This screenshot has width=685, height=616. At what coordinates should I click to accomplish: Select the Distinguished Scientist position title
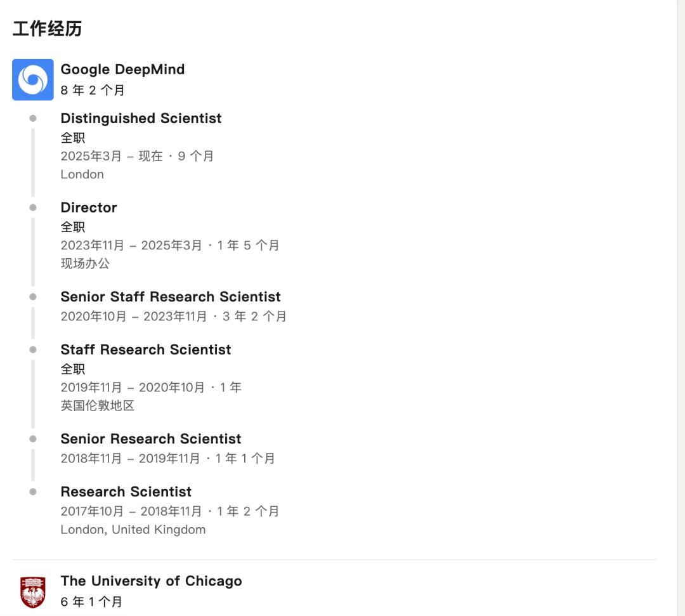141,119
